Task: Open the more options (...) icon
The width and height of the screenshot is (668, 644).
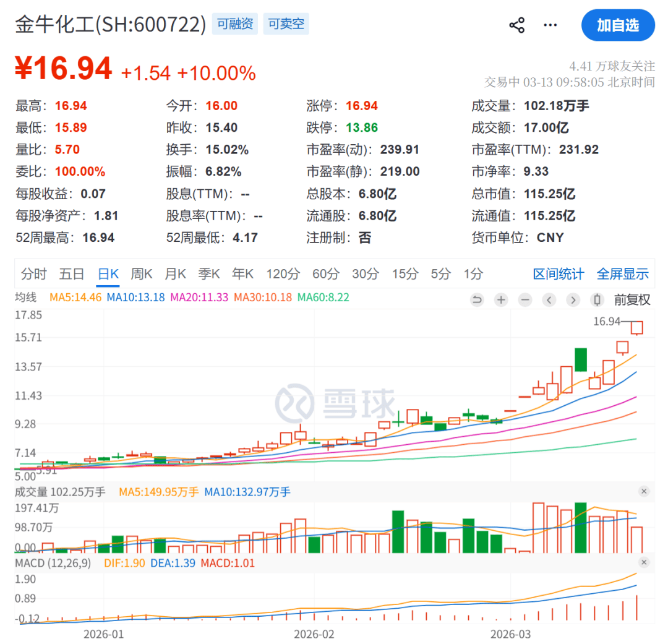Action: click(550, 25)
